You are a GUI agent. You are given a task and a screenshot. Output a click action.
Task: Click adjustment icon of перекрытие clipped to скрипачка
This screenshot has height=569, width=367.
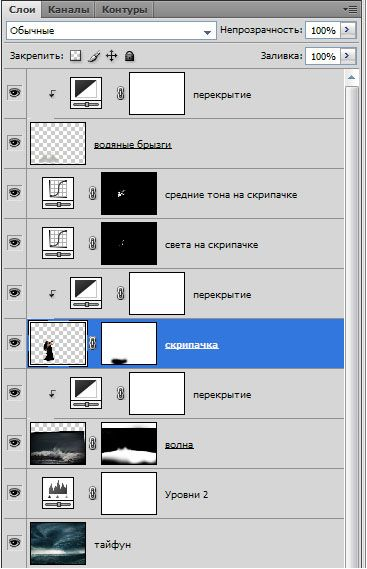point(86,293)
